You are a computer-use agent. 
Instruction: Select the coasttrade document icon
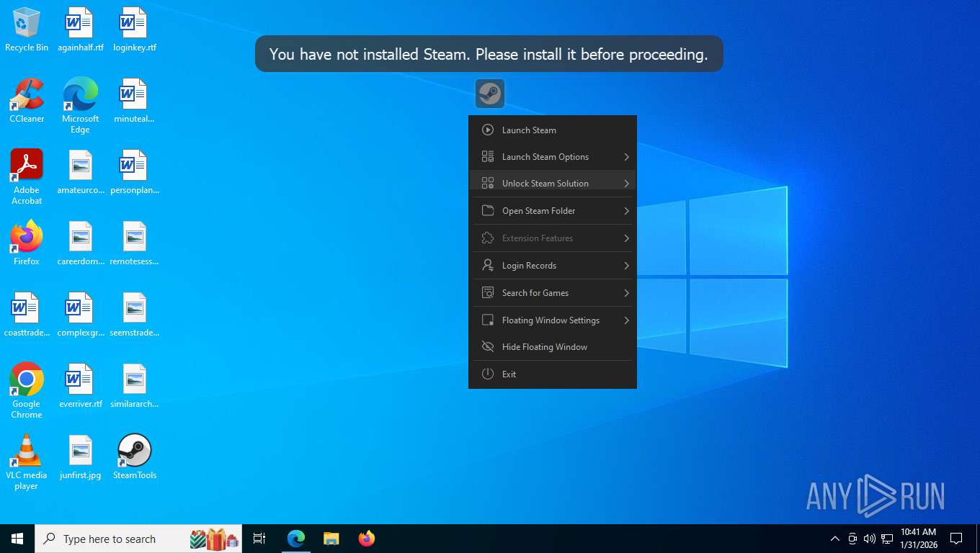click(27, 315)
